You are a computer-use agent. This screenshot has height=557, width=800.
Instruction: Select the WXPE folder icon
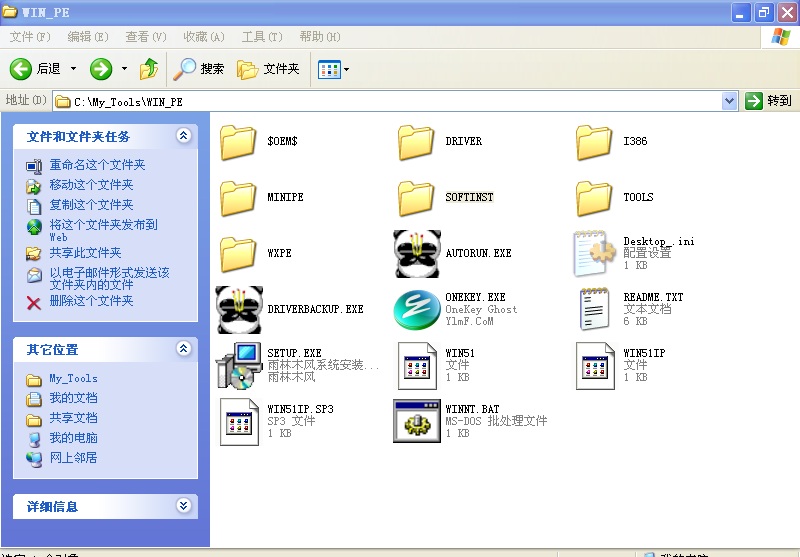[x=238, y=254]
